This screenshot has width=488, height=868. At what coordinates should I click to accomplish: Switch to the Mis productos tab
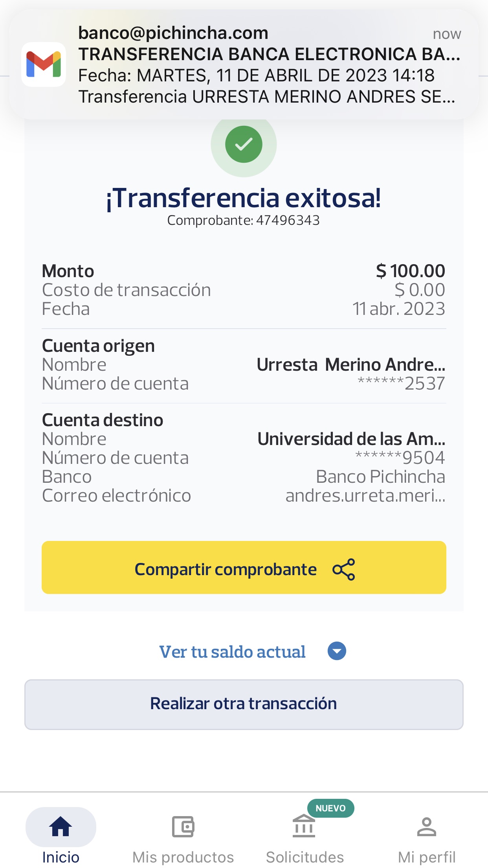pyautogui.click(x=183, y=857)
